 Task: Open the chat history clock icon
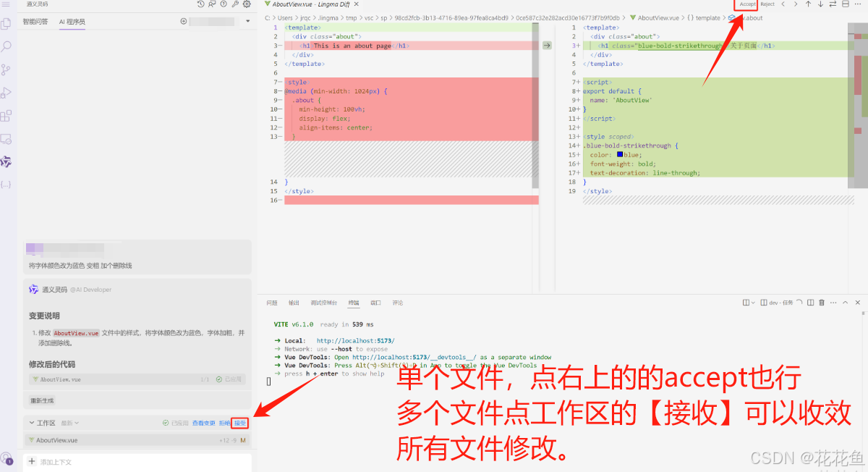point(201,4)
